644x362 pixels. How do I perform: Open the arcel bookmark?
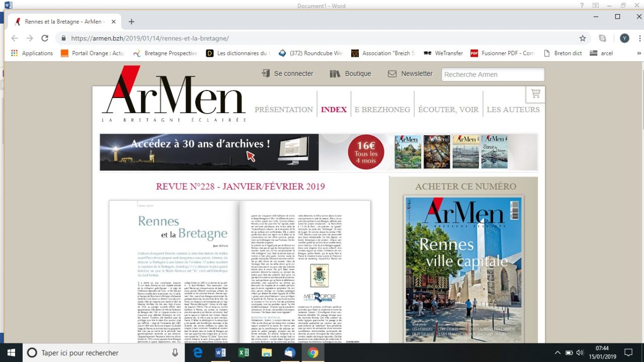601,53
